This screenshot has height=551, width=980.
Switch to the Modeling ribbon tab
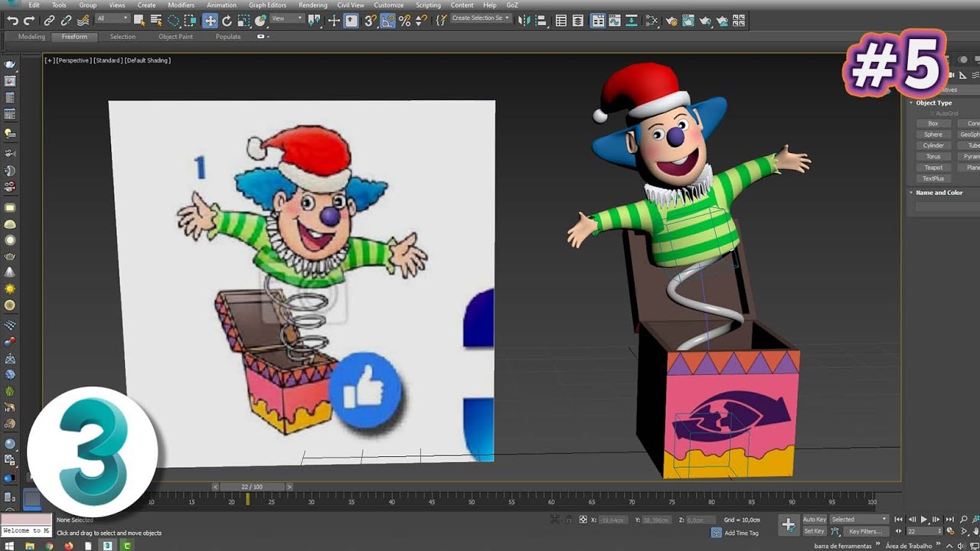[31, 37]
